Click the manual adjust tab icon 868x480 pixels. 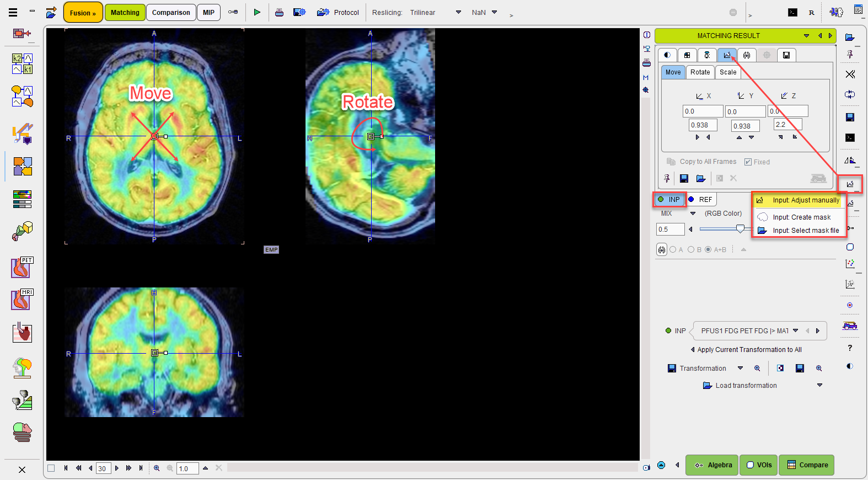pyautogui.click(x=727, y=55)
